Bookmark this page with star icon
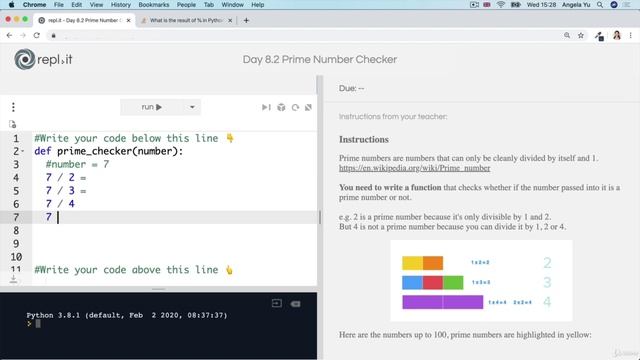The height and width of the screenshot is (360, 640). point(581,36)
